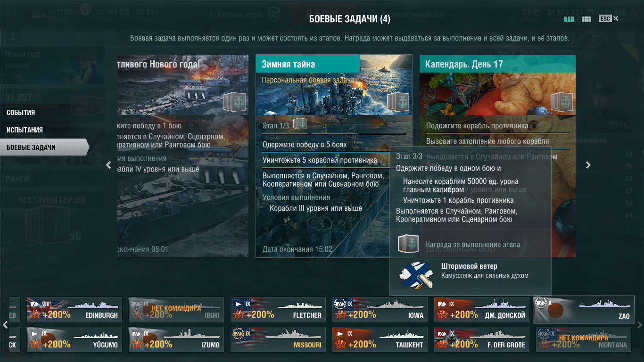Click the container reward icon on the New Year card
The width and height of the screenshot is (644, 362).
(x=234, y=102)
